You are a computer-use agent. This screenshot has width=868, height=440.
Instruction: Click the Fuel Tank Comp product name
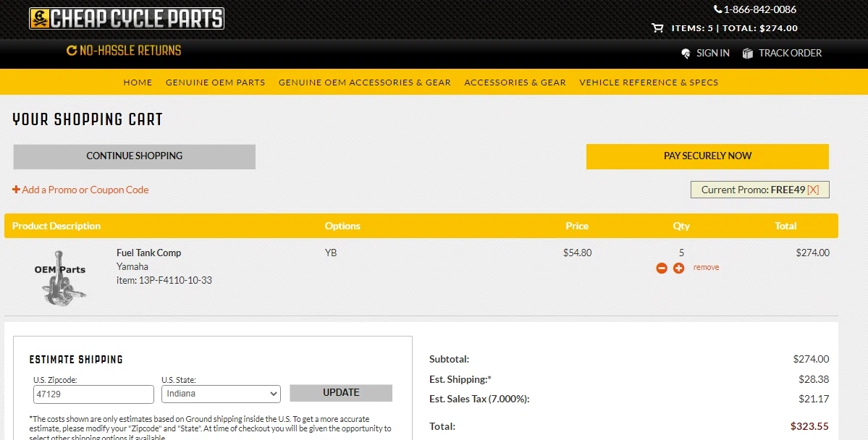(148, 253)
